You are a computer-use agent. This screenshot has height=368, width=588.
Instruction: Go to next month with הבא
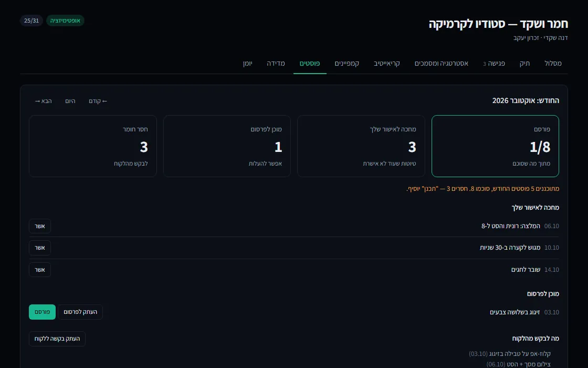coord(43,101)
